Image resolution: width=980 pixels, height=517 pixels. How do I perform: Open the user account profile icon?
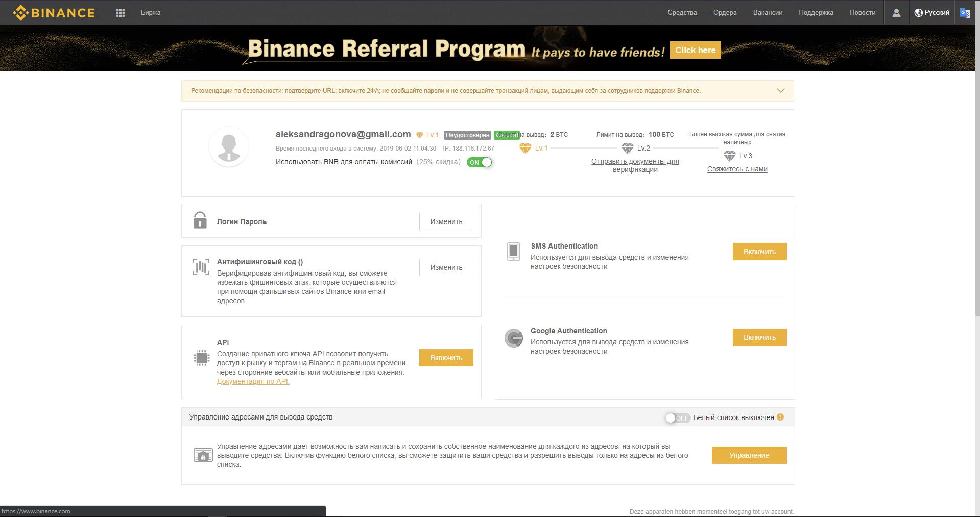tap(896, 13)
